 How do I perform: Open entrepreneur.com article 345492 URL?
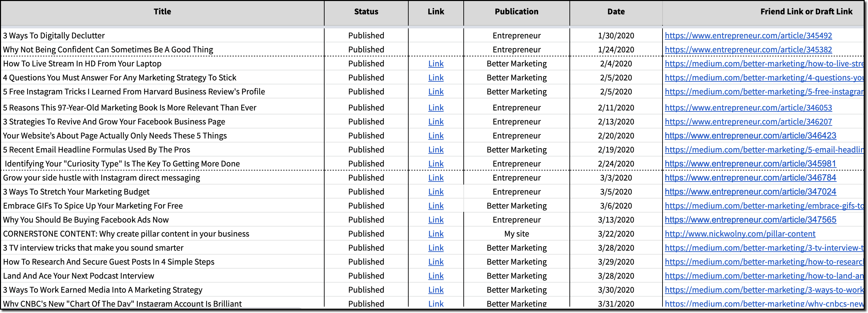pyautogui.click(x=748, y=36)
